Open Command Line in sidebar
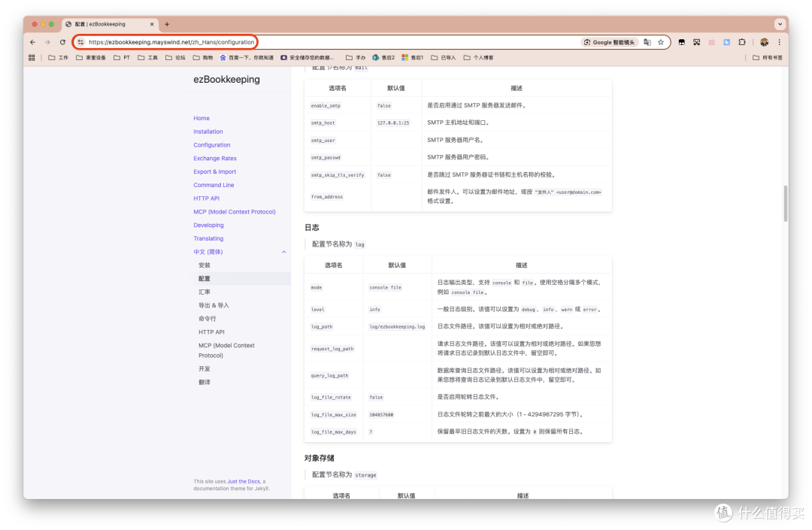Viewport: 812px width, 530px height. coord(214,185)
